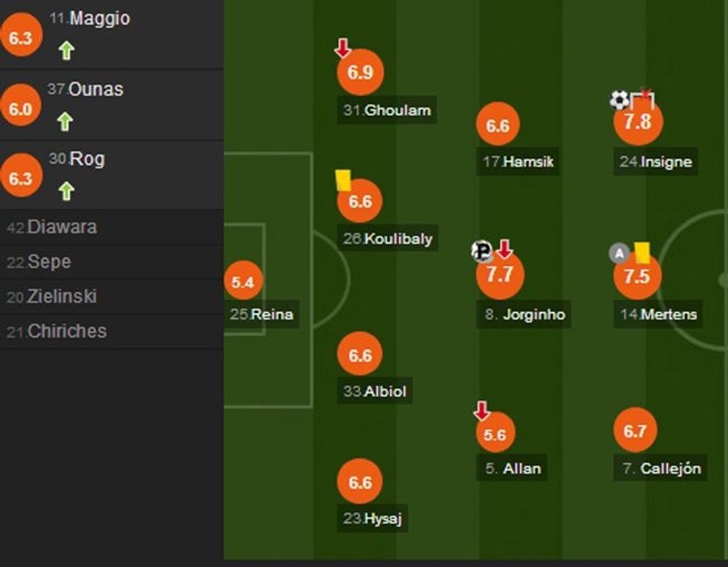Click Koulibaly's yellow card icon
728x567 pixels.
pyautogui.click(x=342, y=180)
